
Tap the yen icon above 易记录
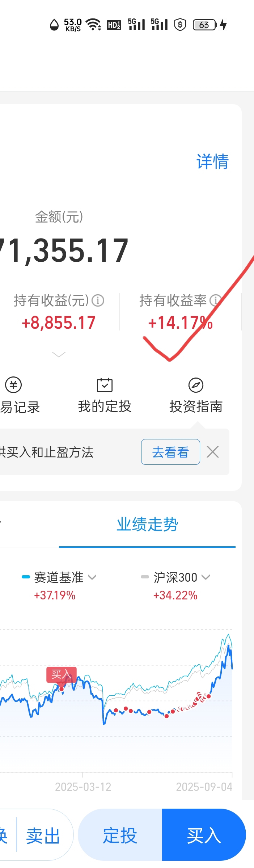coord(13,385)
